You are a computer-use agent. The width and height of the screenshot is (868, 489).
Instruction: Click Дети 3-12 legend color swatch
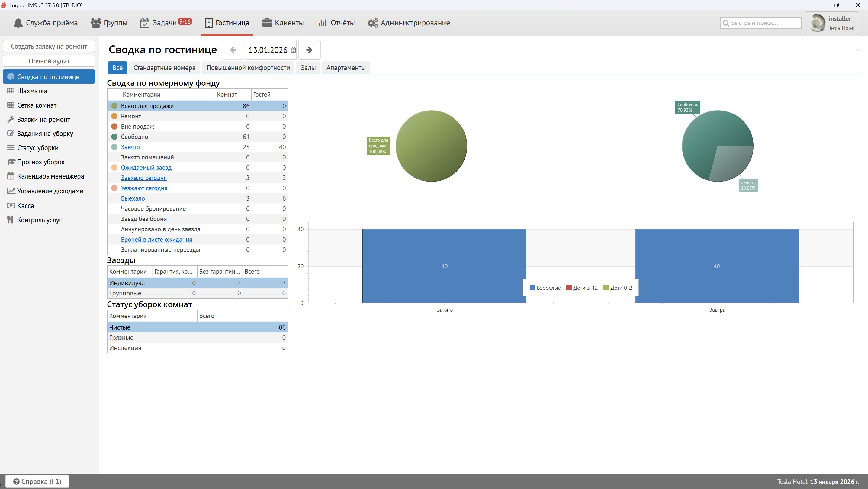point(569,288)
